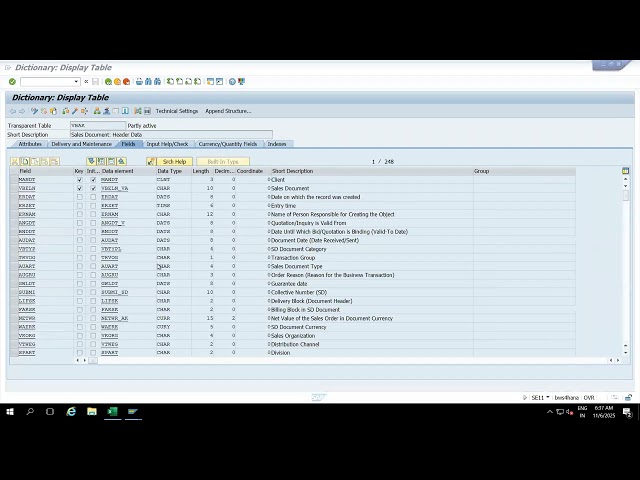
Task: Open Excel from the taskbar
Action: coord(112,412)
